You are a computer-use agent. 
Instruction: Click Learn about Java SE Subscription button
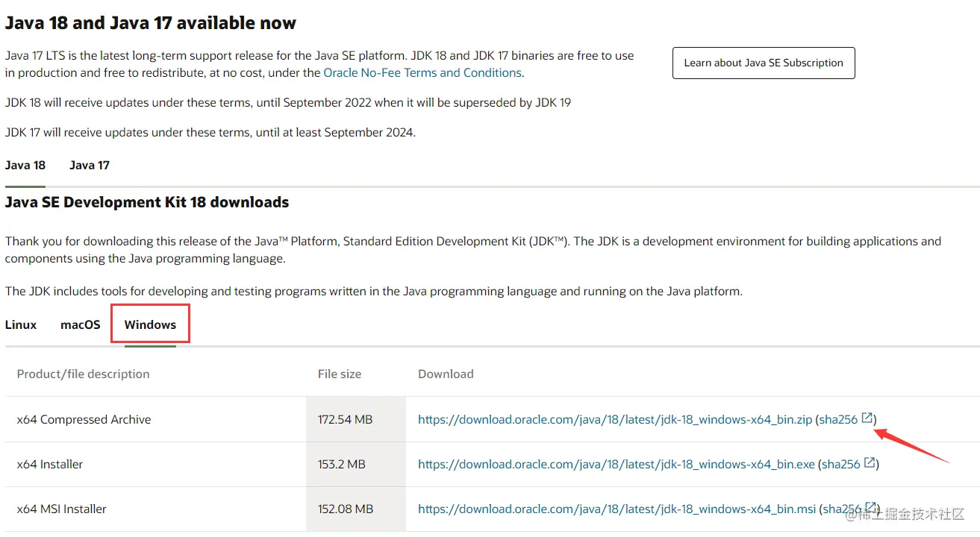click(764, 63)
